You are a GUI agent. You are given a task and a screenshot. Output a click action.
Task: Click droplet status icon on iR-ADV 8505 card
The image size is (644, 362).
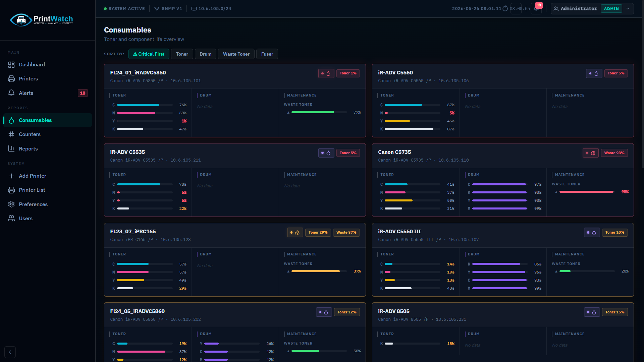pos(592,312)
